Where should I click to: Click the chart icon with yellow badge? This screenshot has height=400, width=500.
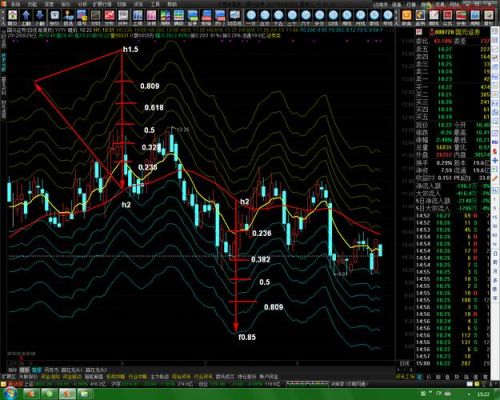coord(82,16)
